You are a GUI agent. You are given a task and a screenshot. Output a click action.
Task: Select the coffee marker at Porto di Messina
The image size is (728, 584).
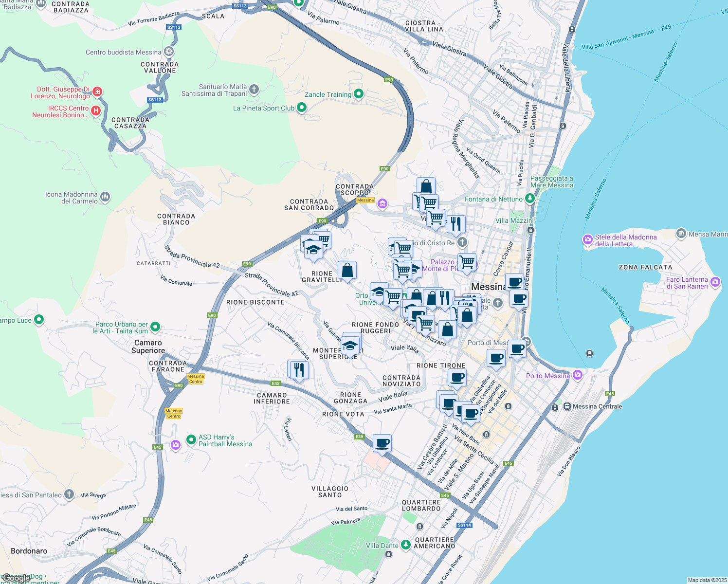coord(517,349)
